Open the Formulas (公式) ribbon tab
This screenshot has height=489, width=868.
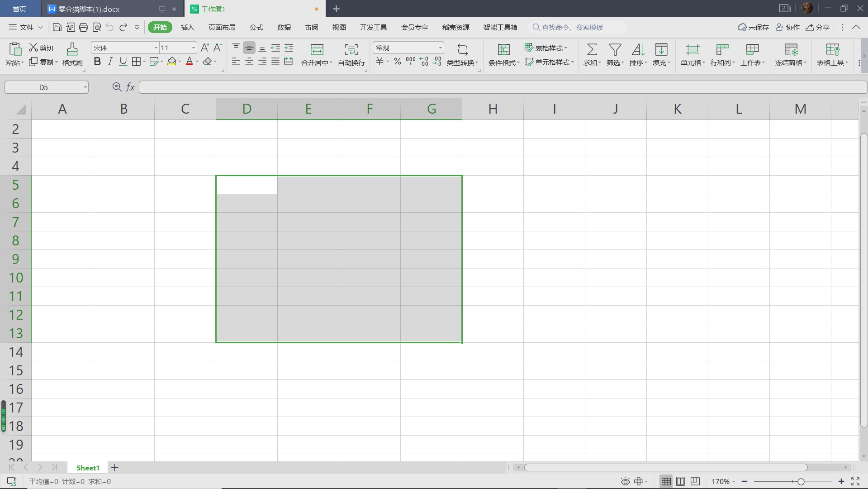coord(256,28)
